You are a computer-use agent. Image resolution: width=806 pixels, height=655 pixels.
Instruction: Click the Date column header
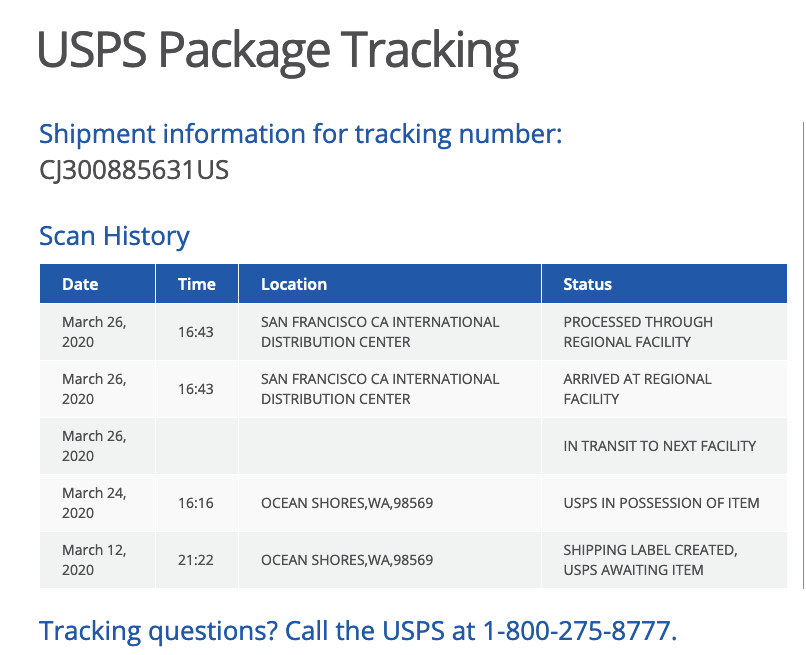97,284
